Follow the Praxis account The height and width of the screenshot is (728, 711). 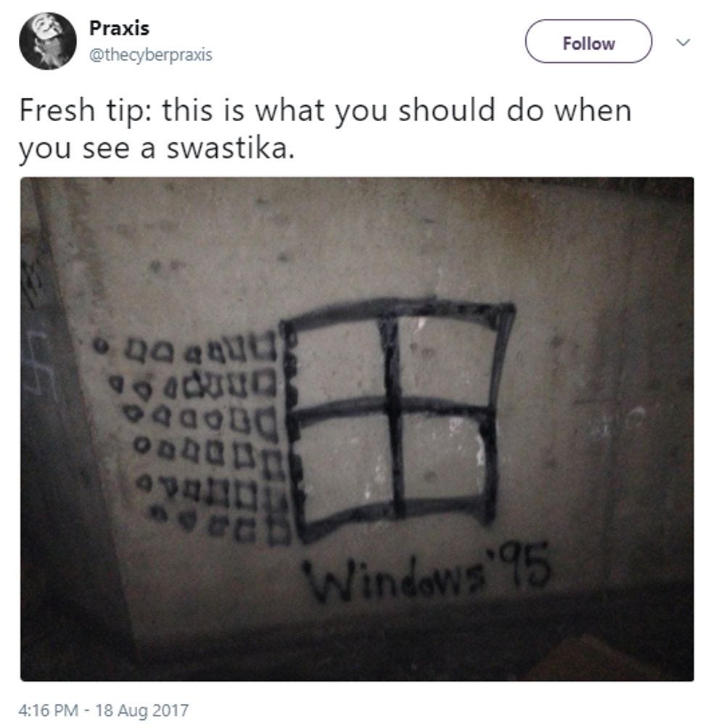tap(588, 41)
